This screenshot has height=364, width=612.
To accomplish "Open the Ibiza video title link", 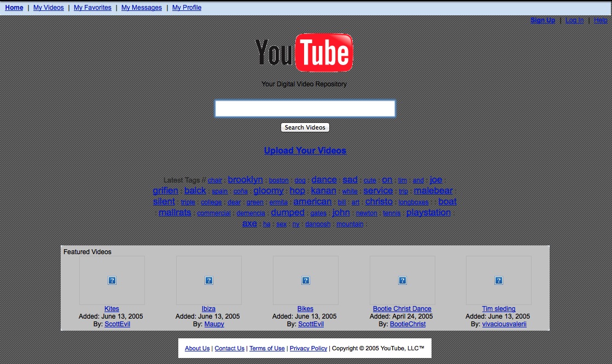I will 208,309.
